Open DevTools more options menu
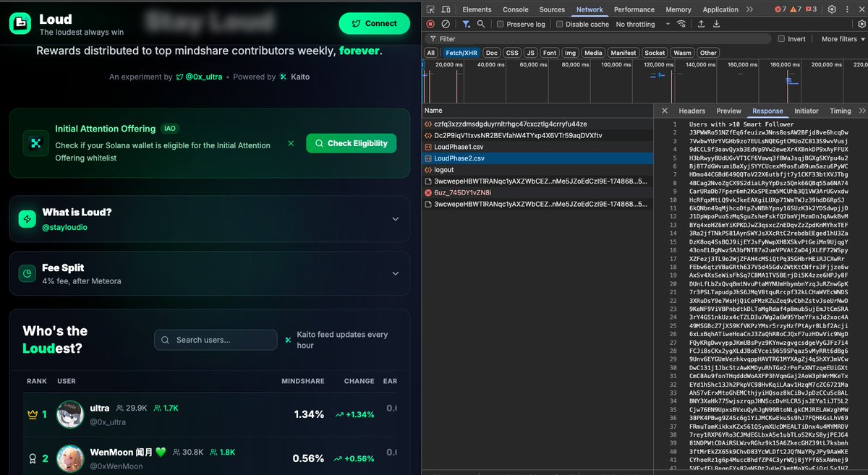 [847, 9]
